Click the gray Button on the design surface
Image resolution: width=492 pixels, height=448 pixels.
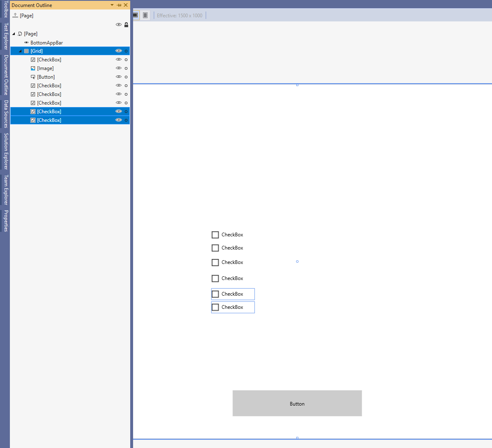pos(297,403)
